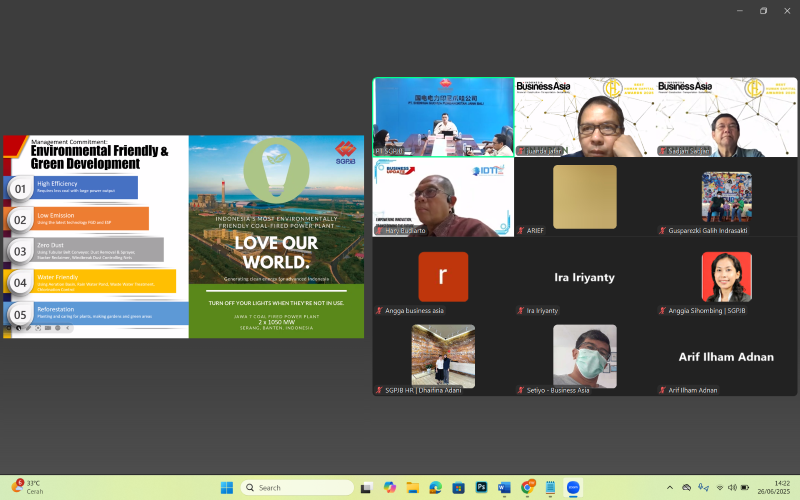
Task: Click the Setiyo - Business Asia name label
Action: [x=558, y=390]
